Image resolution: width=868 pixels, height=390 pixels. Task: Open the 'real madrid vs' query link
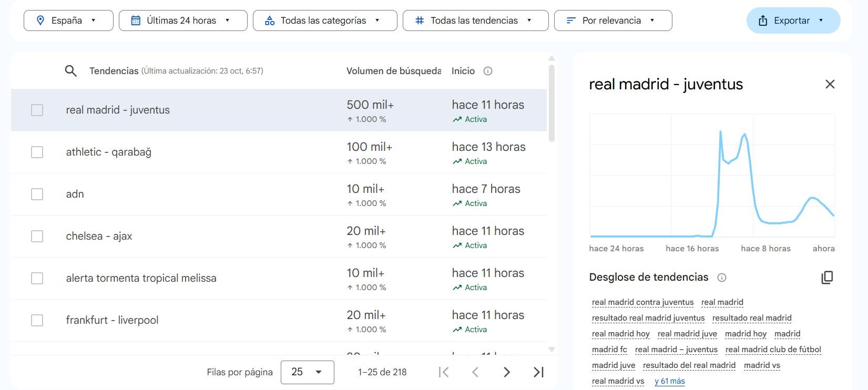point(618,381)
